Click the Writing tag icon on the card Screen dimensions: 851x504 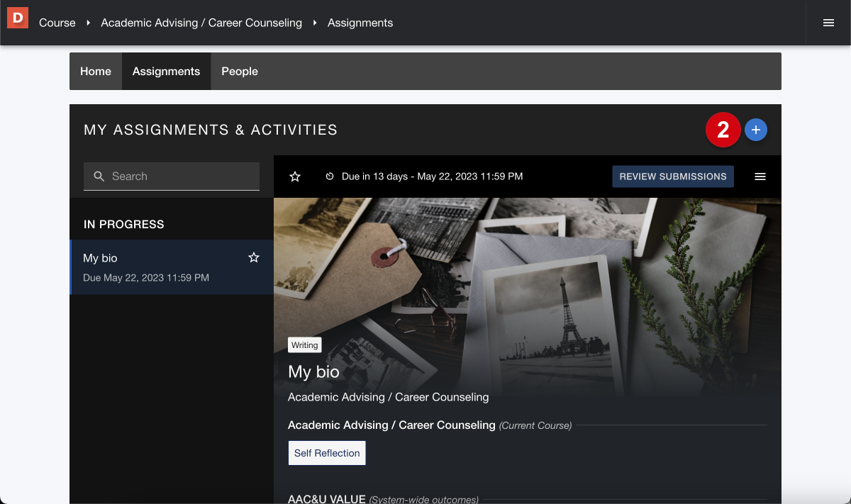pyautogui.click(x=304, y=345)
